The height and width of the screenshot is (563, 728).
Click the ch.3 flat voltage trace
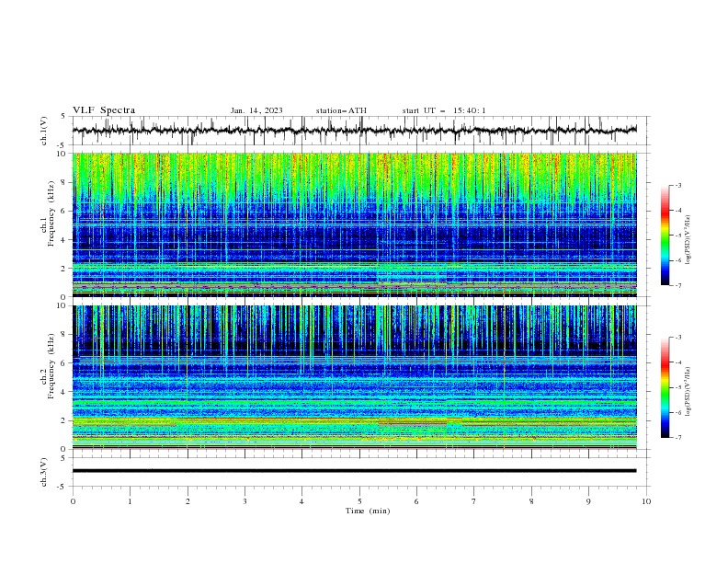[x=354, y=471]
